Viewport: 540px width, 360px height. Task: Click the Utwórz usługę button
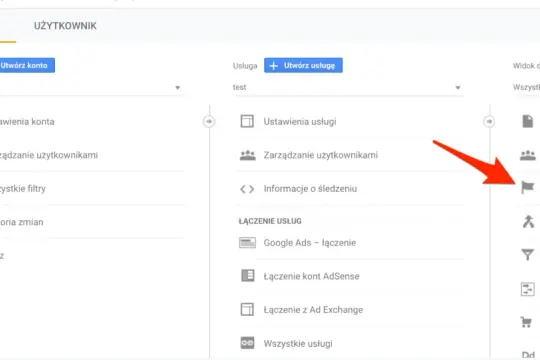(303, 65)
